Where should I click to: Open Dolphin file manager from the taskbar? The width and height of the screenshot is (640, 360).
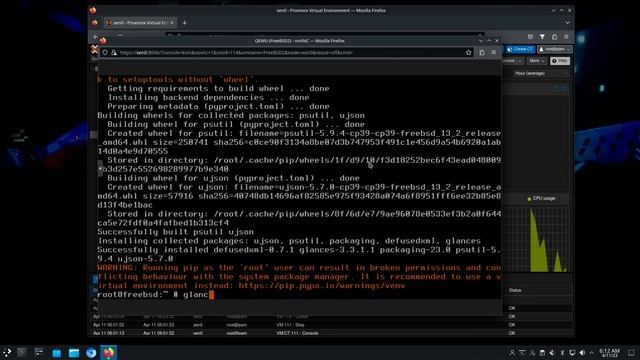pyautogui.click(x=74, y=353)
